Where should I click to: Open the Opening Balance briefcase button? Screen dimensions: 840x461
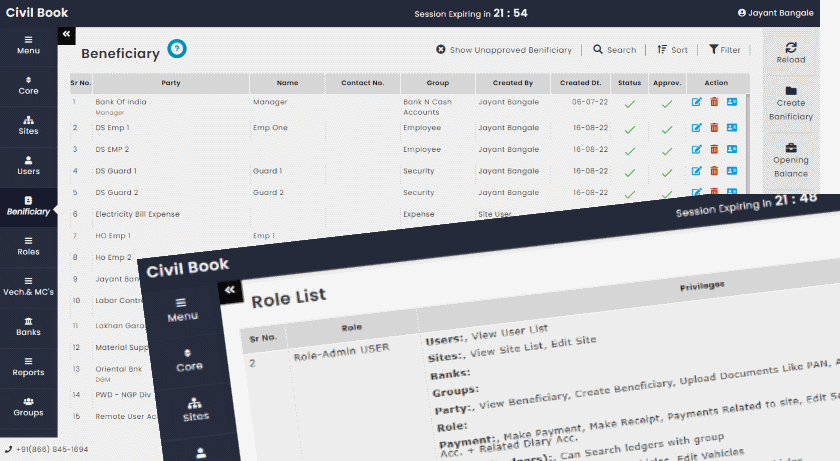791,148
